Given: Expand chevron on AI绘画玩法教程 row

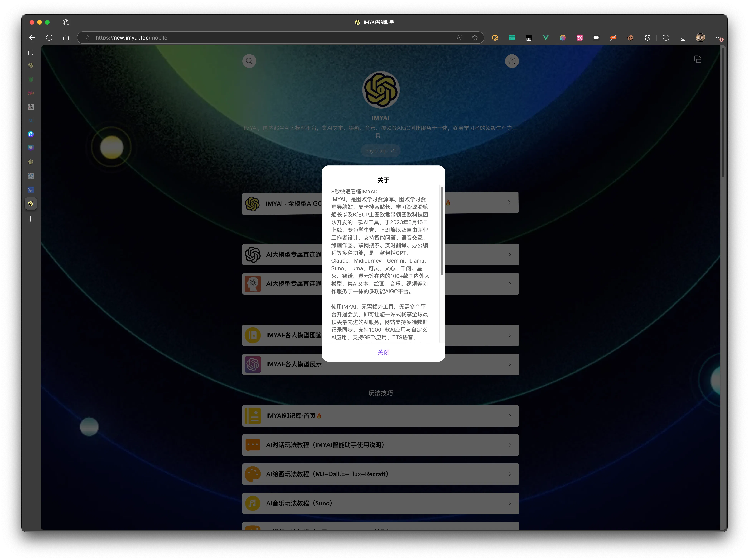Looking at the screenshot, I should click(509, 474).
